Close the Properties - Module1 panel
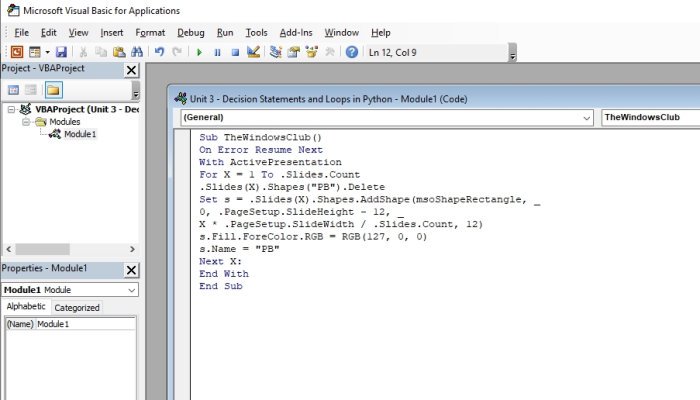Viewport: 700px width, 400px height. click(131, 270)
